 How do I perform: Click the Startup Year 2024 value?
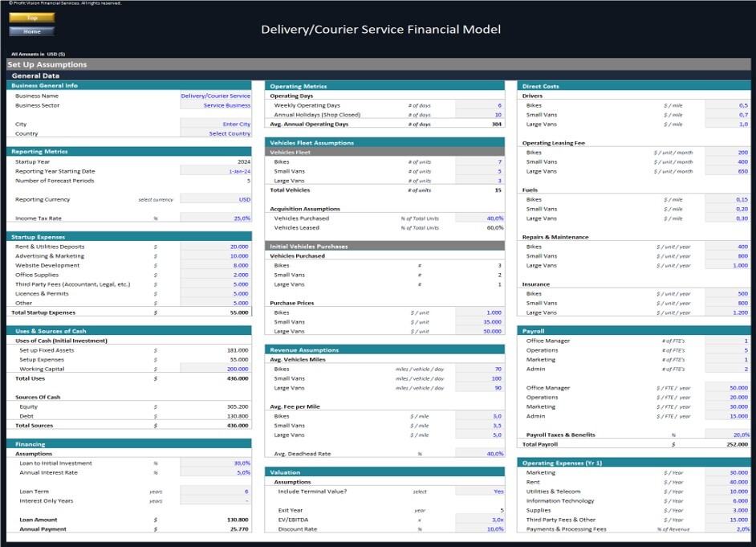coord(243,161)
